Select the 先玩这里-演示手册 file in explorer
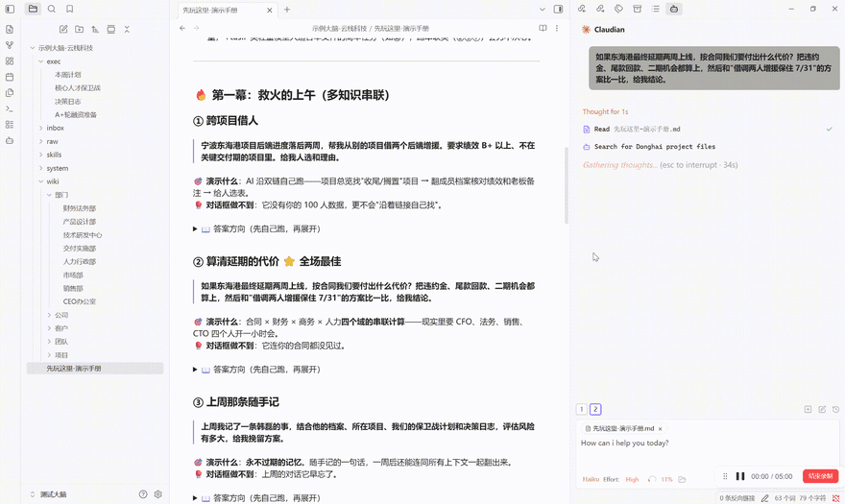 coord(95,369)
